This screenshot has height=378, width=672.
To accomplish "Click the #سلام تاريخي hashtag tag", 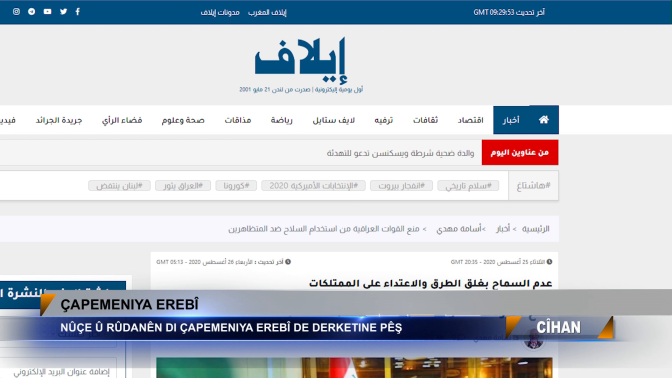I will tap(468, 186).
